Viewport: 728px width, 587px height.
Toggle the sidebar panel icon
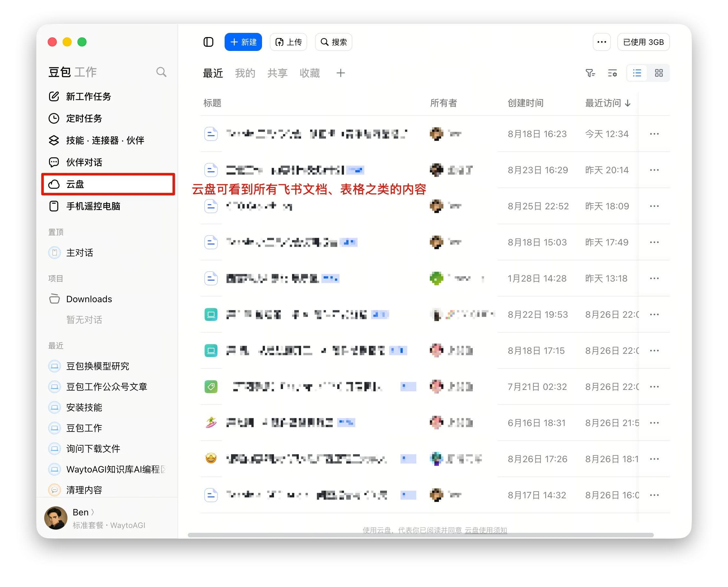pyautogui.click(x=208, y=42)
